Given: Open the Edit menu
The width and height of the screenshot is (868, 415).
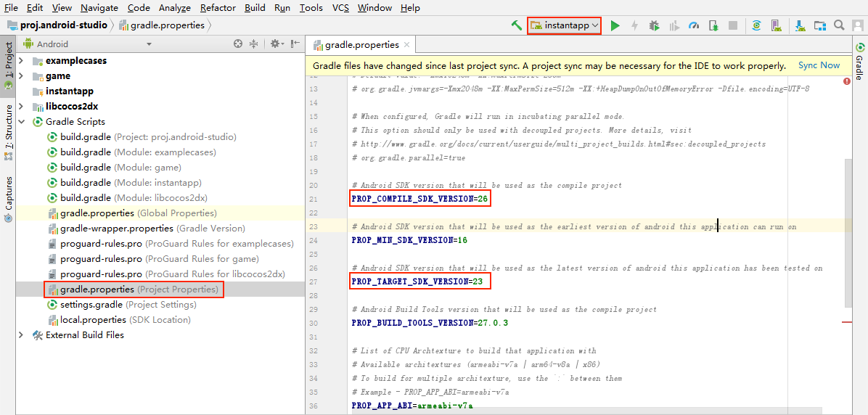Looking at the screenshot, I should tap(34, 8).
